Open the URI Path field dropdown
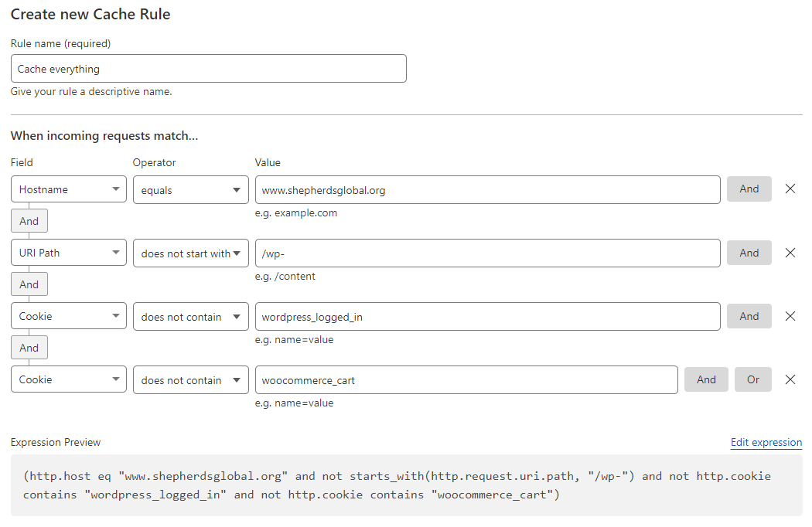This screenshot has width=812, height=527. click(x=69, y=253)
